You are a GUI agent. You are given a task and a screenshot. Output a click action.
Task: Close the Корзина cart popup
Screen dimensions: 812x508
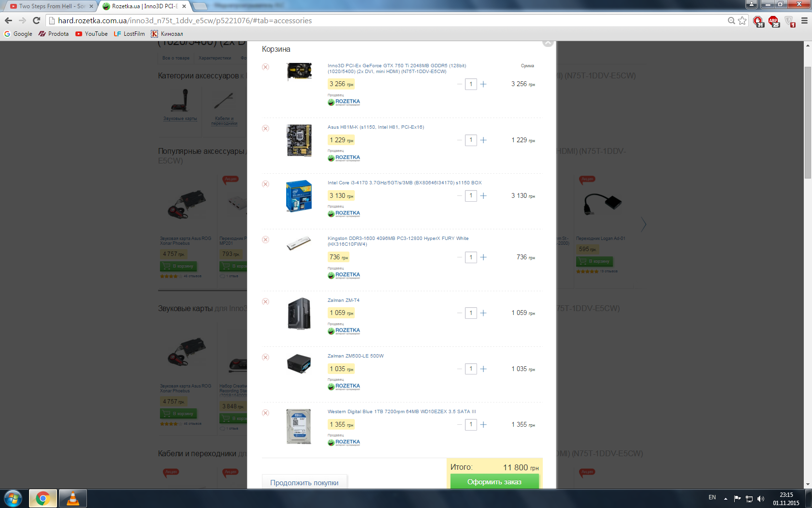tap(548, 43)
